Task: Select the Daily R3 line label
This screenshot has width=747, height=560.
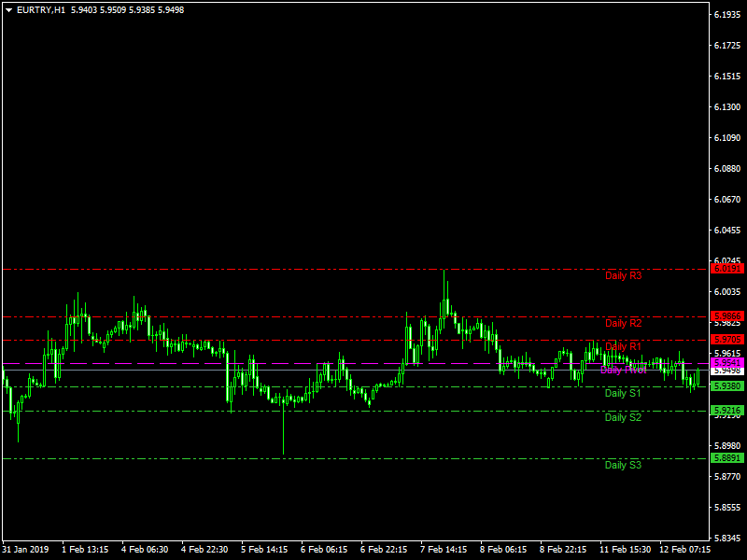Action: point(623,275)
